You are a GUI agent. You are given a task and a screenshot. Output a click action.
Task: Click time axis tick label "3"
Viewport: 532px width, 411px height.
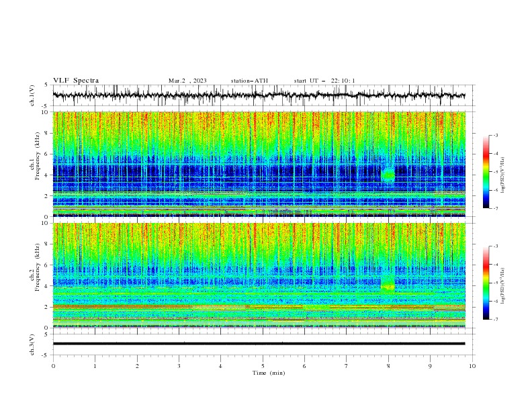(x=179, y=366)
